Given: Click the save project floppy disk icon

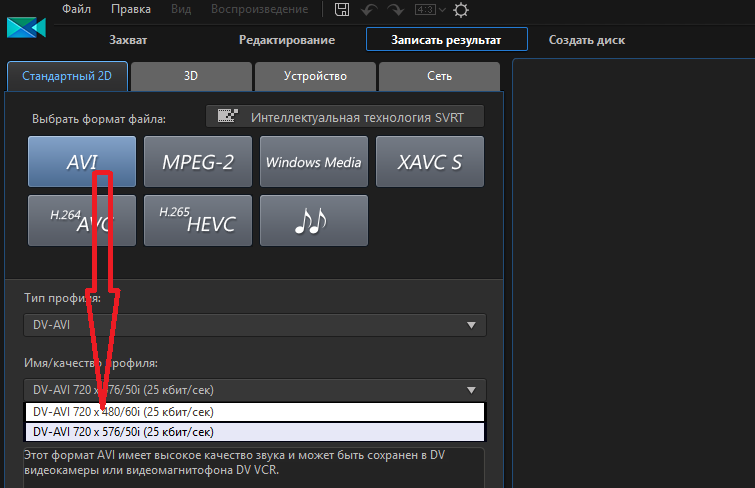Looking at the screenshot, I should pos(342,10).
